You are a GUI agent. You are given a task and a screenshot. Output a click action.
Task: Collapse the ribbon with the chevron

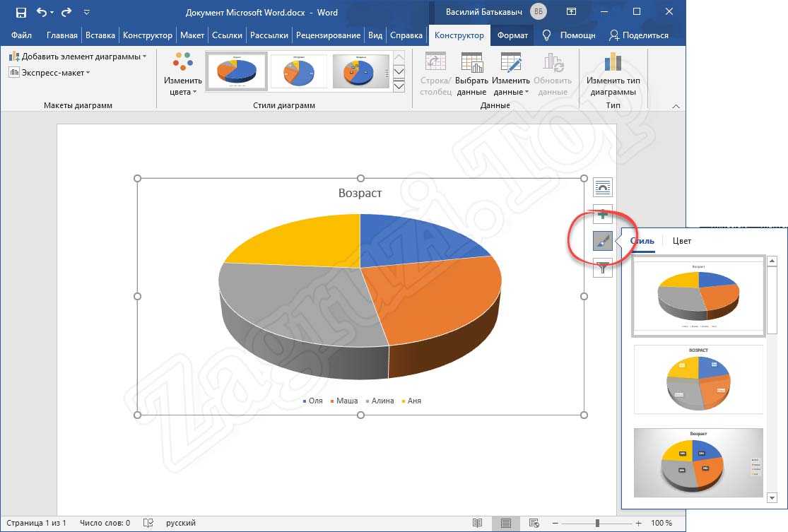676,106
